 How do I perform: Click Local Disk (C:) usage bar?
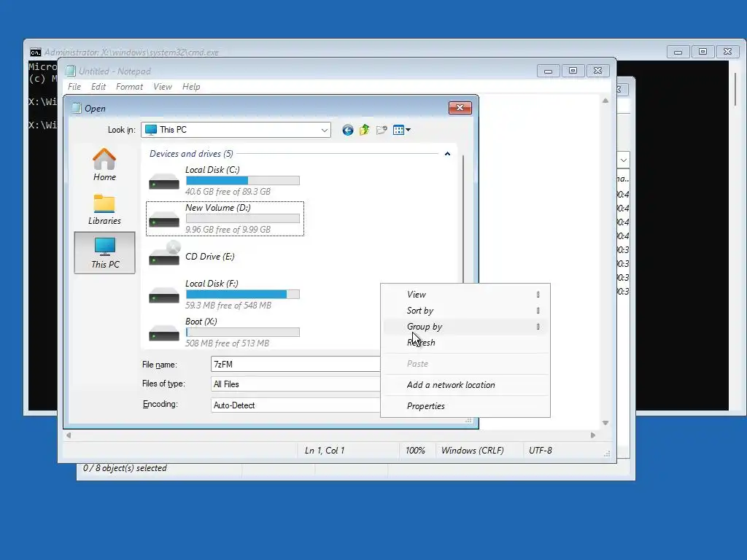tap(242, 181)
